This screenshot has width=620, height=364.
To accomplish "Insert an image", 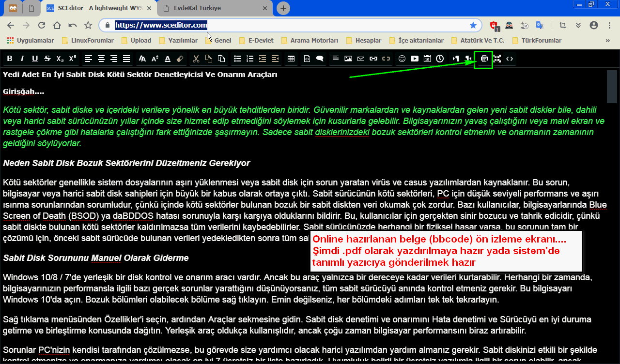I will 348,59.
